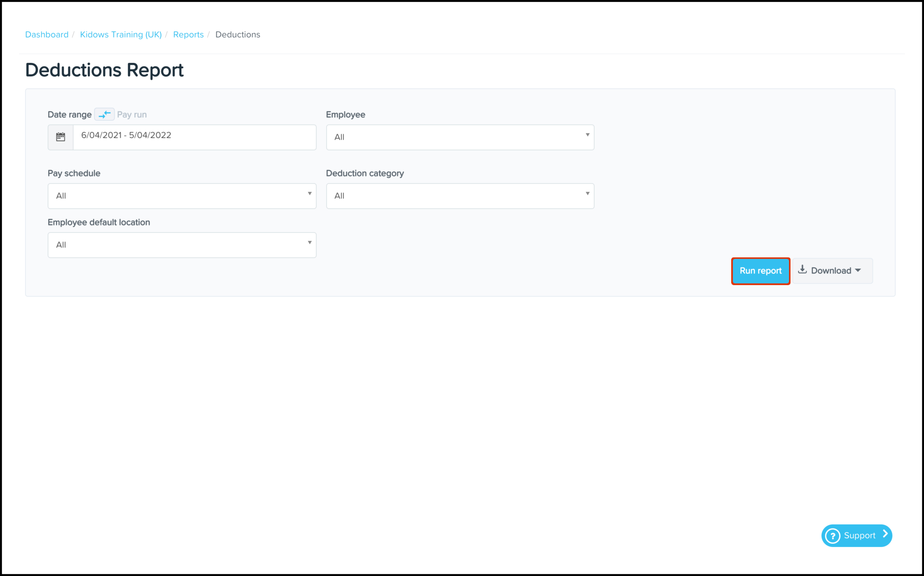Viewport: 924px width, 576px height.
Task: Click the download tray icon
Action: point(802,270)
